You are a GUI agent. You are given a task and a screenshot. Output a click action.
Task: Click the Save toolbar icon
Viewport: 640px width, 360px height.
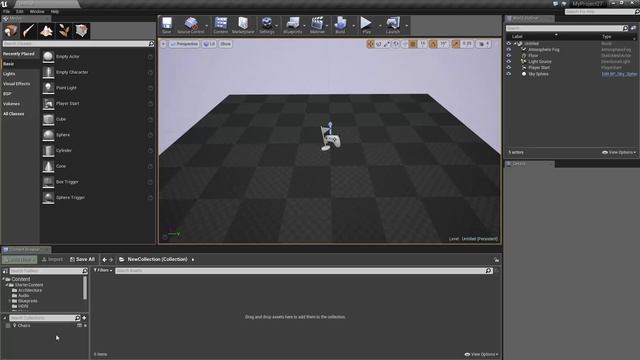[167, 25]
